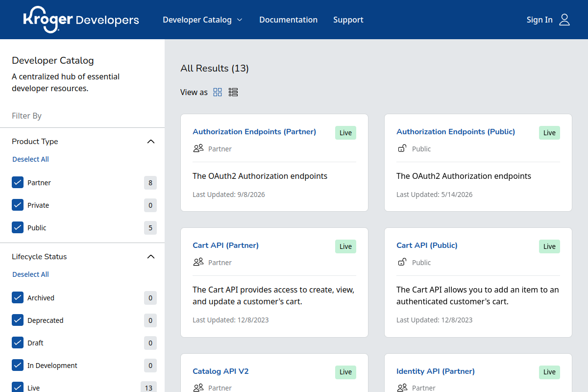Viewport: 588px width, 392px height.
Task: Click the 'All Results (13)' heading
Action: (x=215, y=68)
